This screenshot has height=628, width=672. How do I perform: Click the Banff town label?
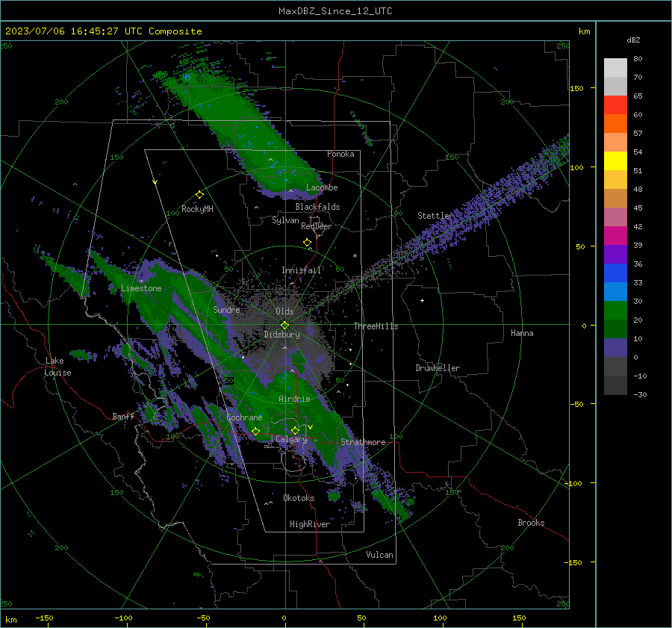click(x=123, y=417)
